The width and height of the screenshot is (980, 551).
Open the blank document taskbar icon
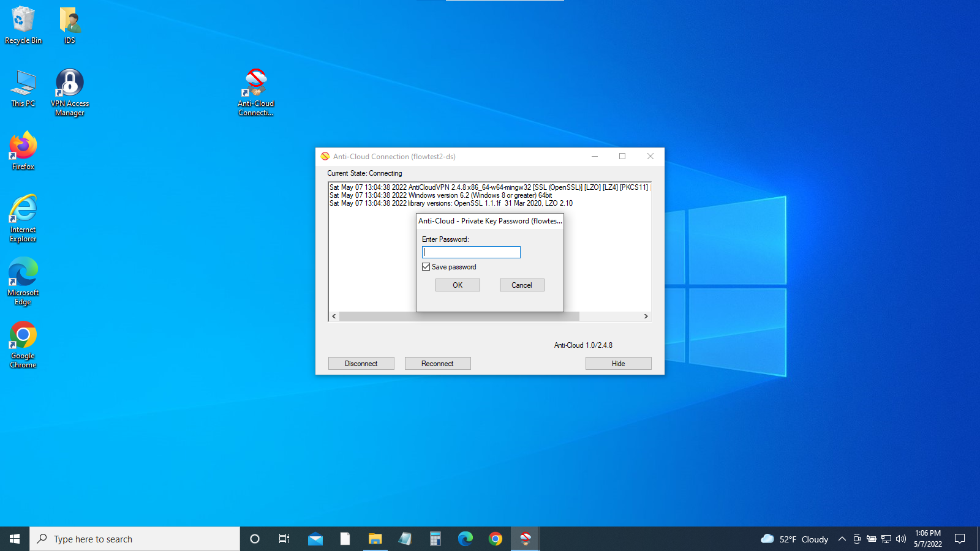345,539
